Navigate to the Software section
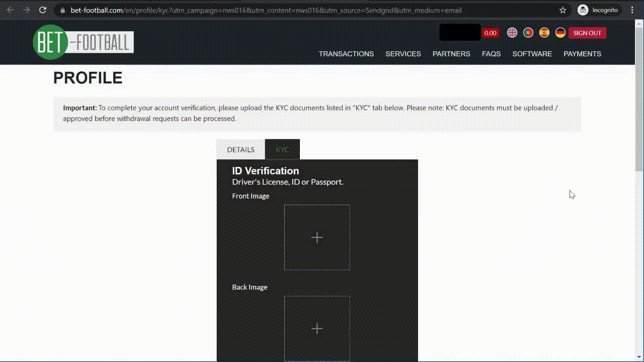 (532, 54)
